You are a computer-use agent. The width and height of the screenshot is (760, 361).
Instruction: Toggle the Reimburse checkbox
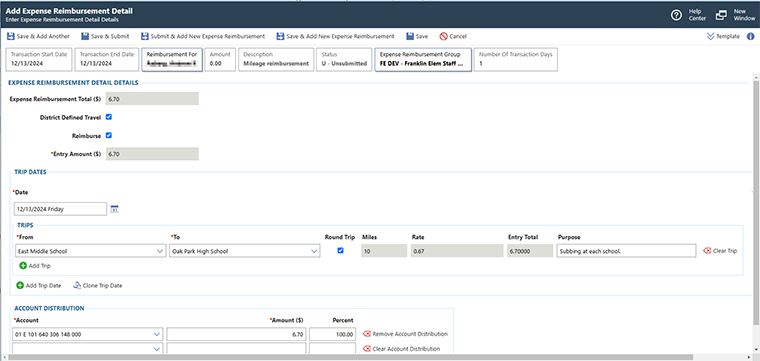tap(109, 136)
